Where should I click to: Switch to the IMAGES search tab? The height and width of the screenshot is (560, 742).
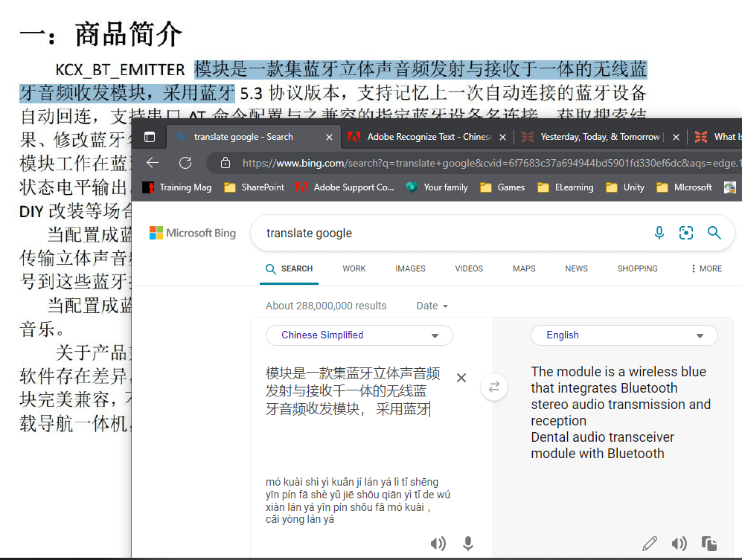click(x=410, y=268)
